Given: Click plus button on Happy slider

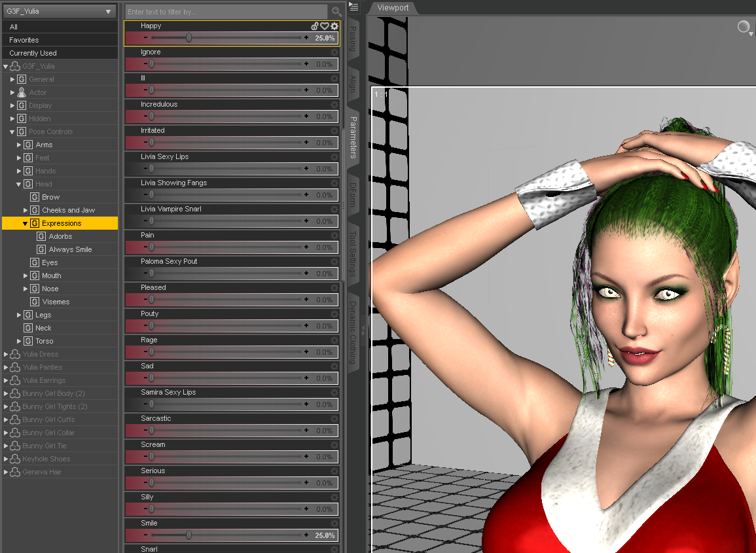Looking at the screenshot, I should point(306,37).
